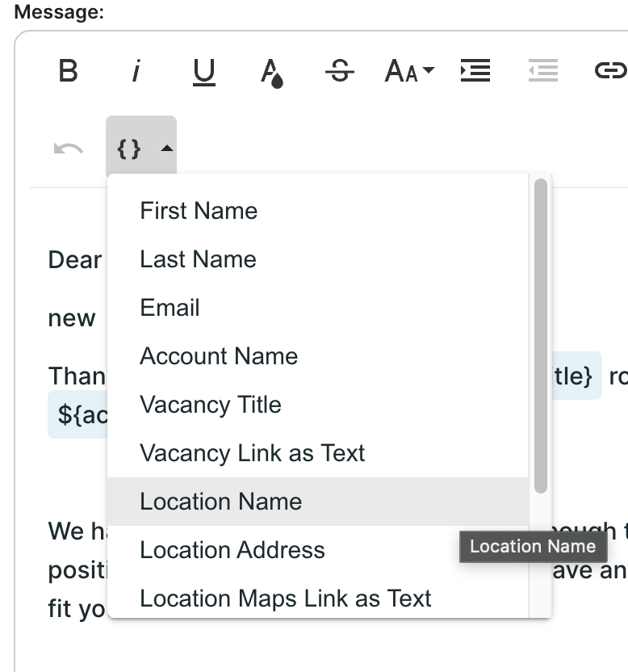
Task: Apply strikethrough formatting
Action: pyautogui.click(x=340, y=72)
